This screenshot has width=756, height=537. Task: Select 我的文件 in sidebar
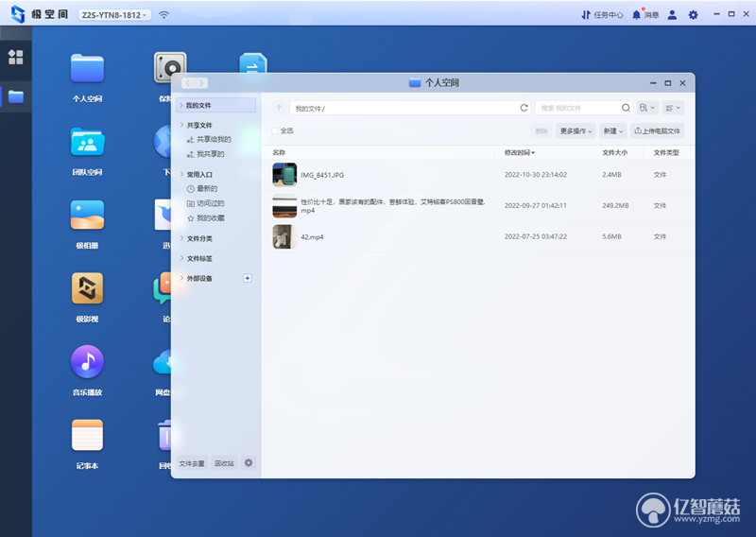coord(216,105)
